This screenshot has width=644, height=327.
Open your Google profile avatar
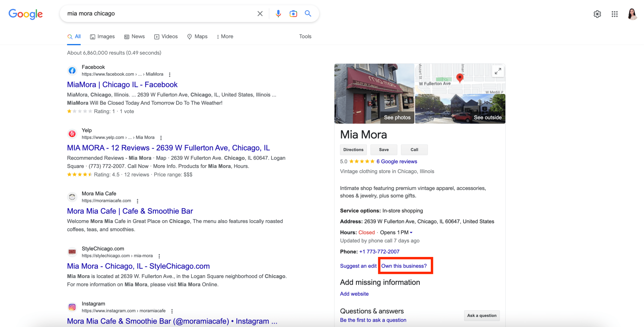point(633,14)
